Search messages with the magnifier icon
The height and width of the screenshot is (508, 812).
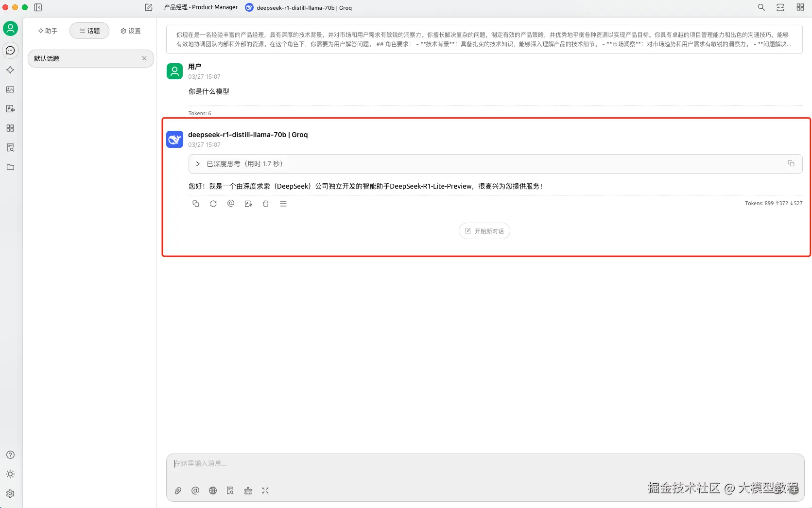click(x=761, y=7)
